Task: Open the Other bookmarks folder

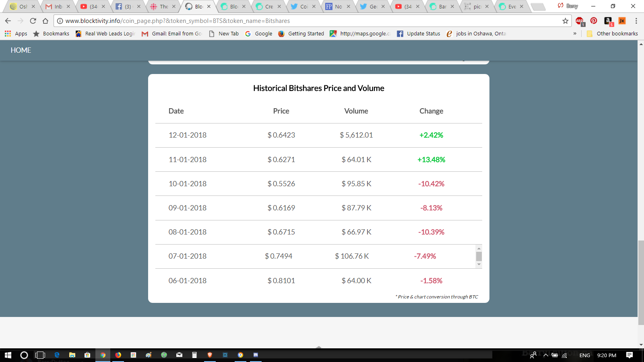Action: click(612, 34)
